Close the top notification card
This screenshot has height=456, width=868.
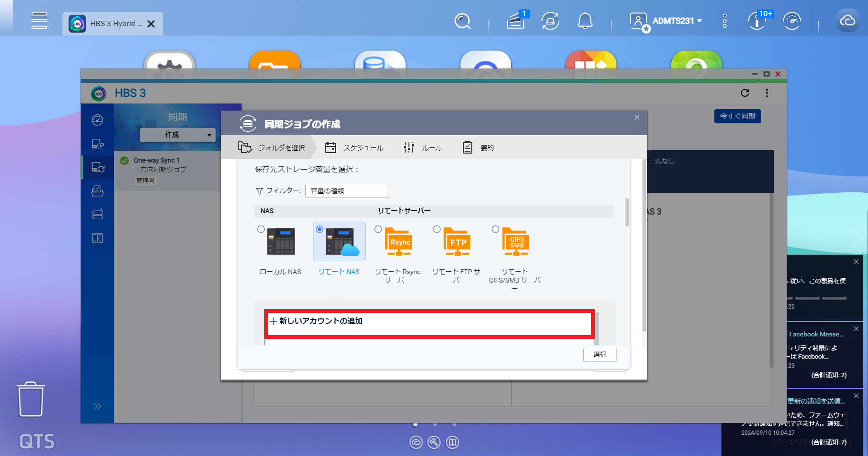point(856,261)
